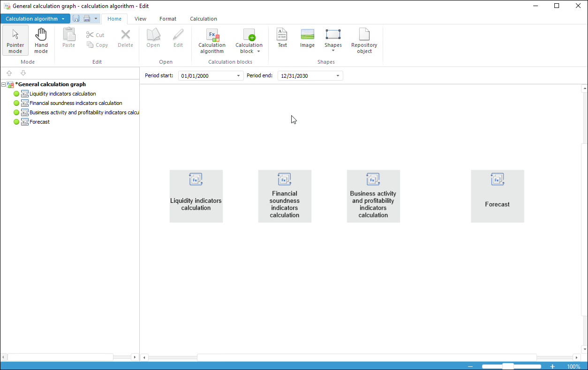Switch to the View tab
Image resolution: width=588 pixels, height=370 pixels.
140,19
